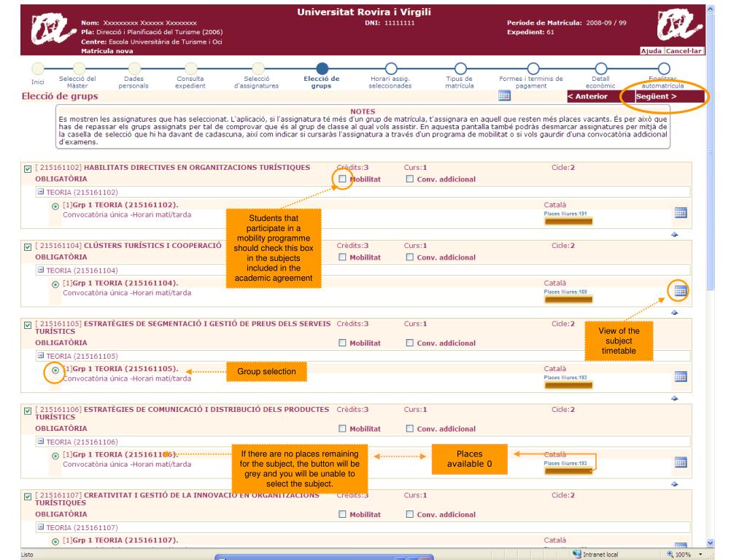
Task: Click Anterior button
Action: (x=600, y=96)
